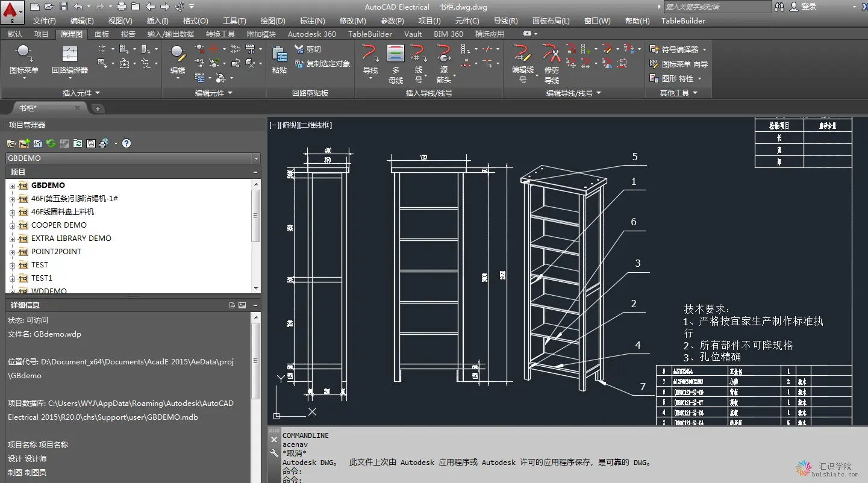
Task: Click the 修剪导线 trim wire tool
Action: (552, 63)
